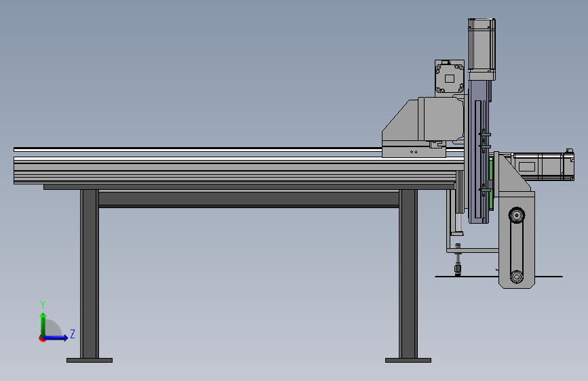Screen dimensions: 588x381
Task: Select the small square stepper motor face above the carriage
Action: pyautogui.click(x=449, y=79)
